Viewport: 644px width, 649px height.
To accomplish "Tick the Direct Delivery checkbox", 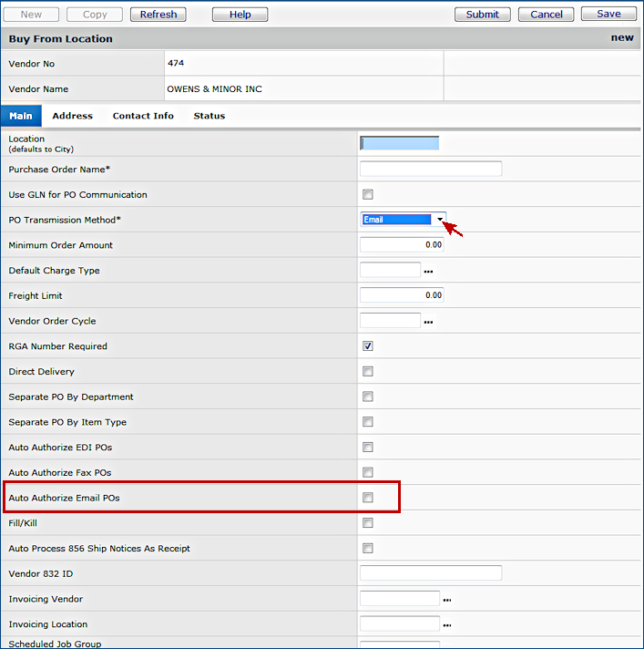I will coord(368,372).
